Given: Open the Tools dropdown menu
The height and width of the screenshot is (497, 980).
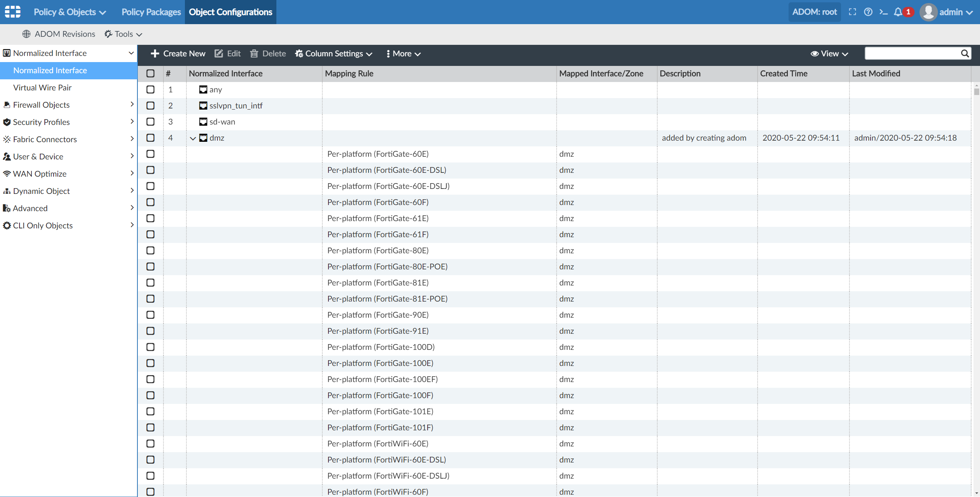Looking at the screenshot, I should (x=123, y=34).
